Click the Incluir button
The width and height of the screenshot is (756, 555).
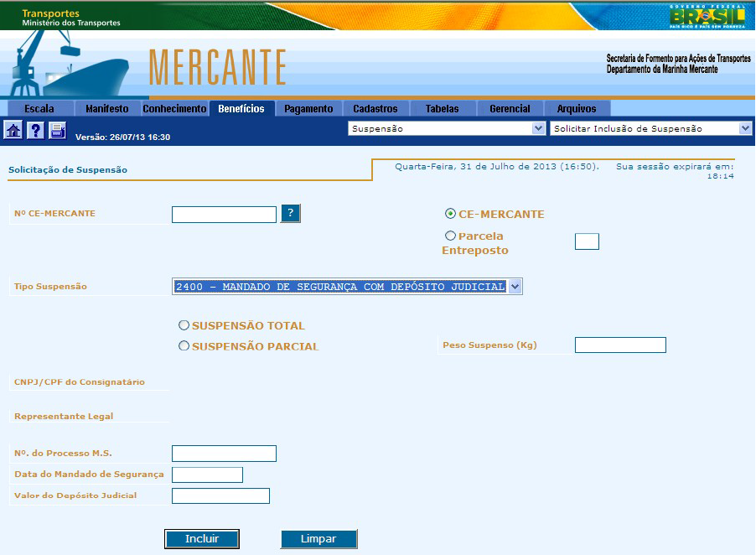point(202,538)
